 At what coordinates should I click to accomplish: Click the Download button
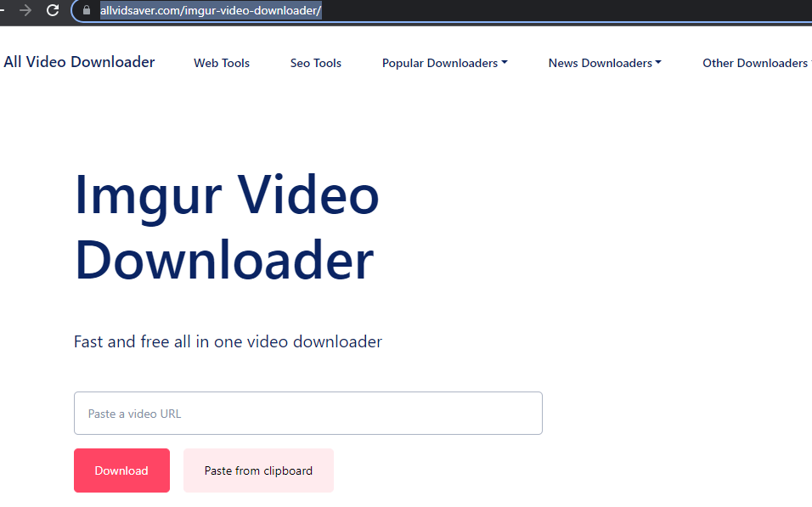click(x=121, y=470)
